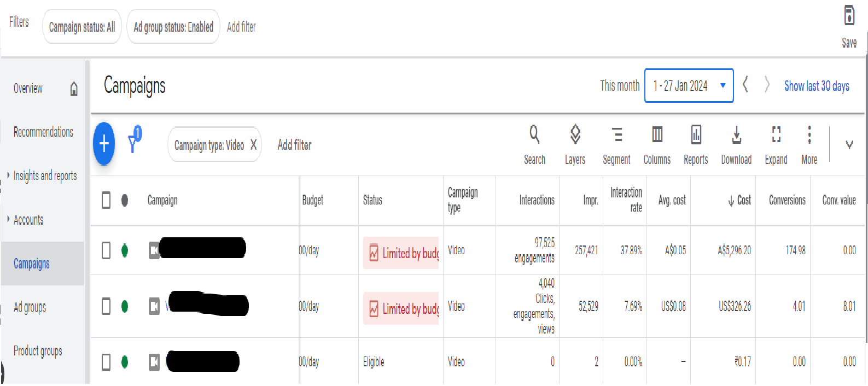Tick the checkbox for the first campaign row
Screen dimensions: 868x386
106,250
